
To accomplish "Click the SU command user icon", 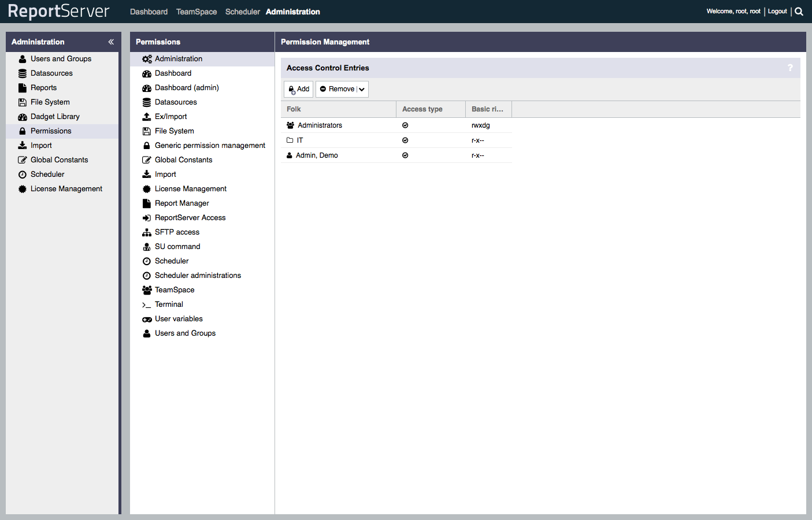I will [147, 247].
